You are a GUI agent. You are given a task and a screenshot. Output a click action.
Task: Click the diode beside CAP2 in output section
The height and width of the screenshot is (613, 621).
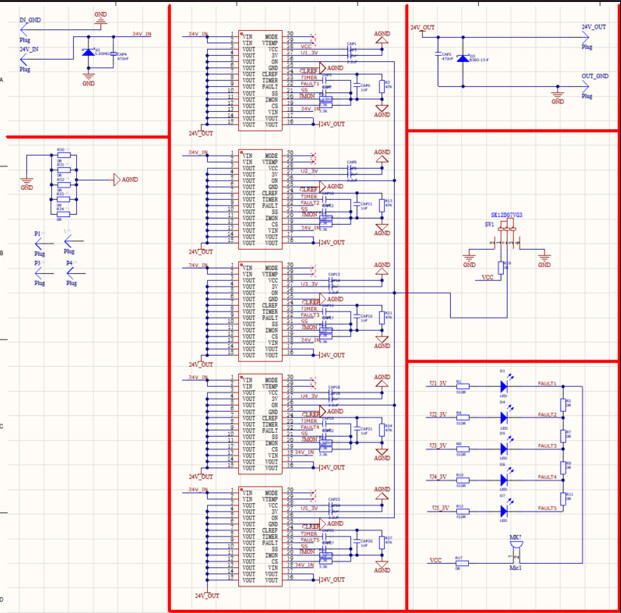(462, 58)
